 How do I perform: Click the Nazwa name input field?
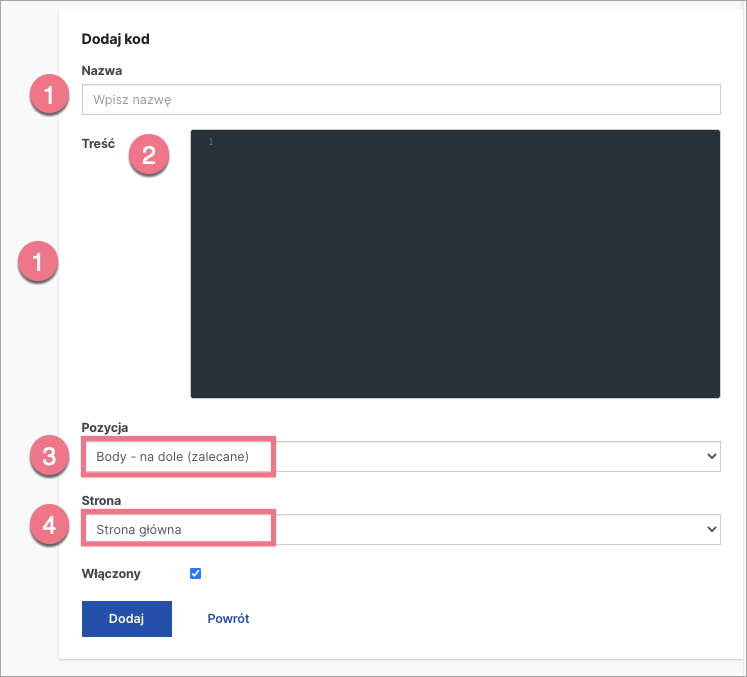[401, 100]
